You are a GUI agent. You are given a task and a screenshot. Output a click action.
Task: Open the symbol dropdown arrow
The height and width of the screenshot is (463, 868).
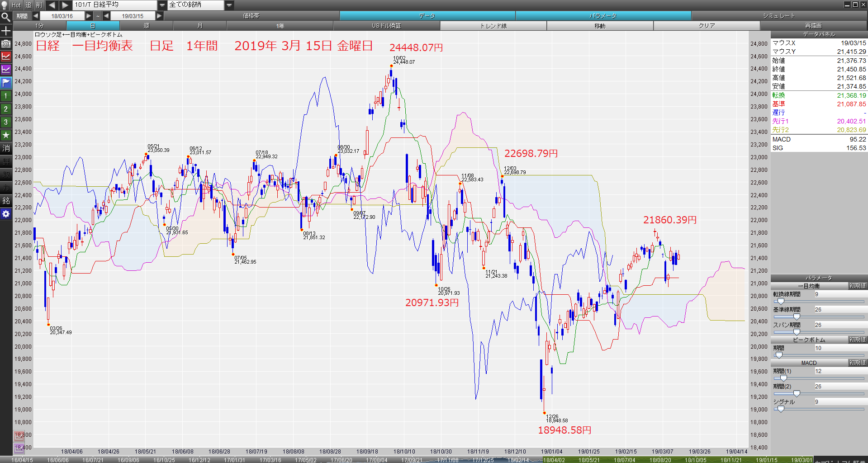point(162,5)
